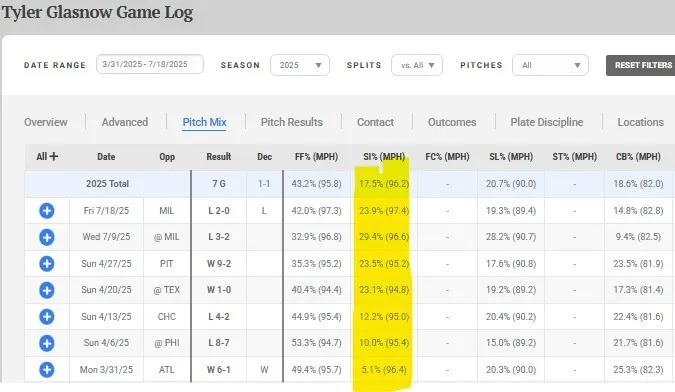Switch to the Advanced tab
This screenshot has width=675, height=392.
click(x=125, y=122)
